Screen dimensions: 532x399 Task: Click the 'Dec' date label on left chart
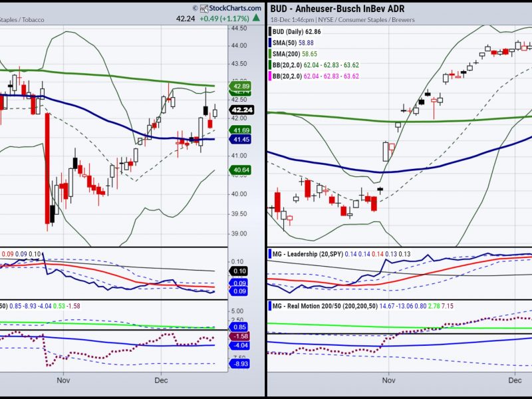tap(161, 380)
